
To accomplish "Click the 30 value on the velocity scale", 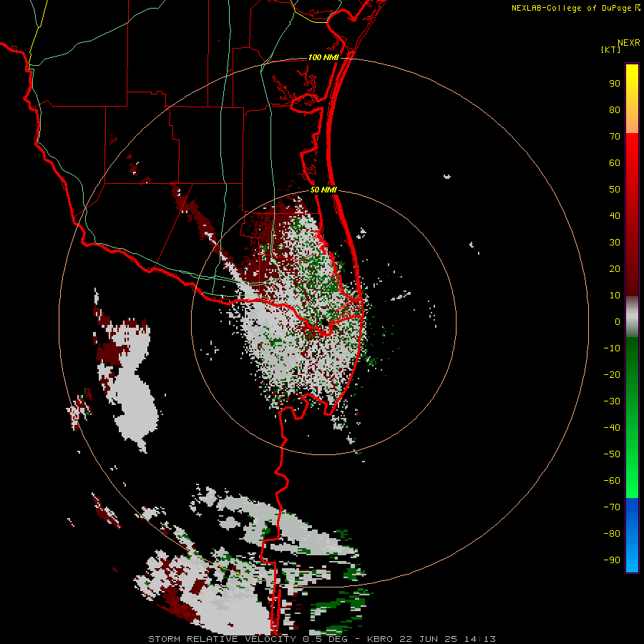I will pyautogui.click(x=615, y=243).
